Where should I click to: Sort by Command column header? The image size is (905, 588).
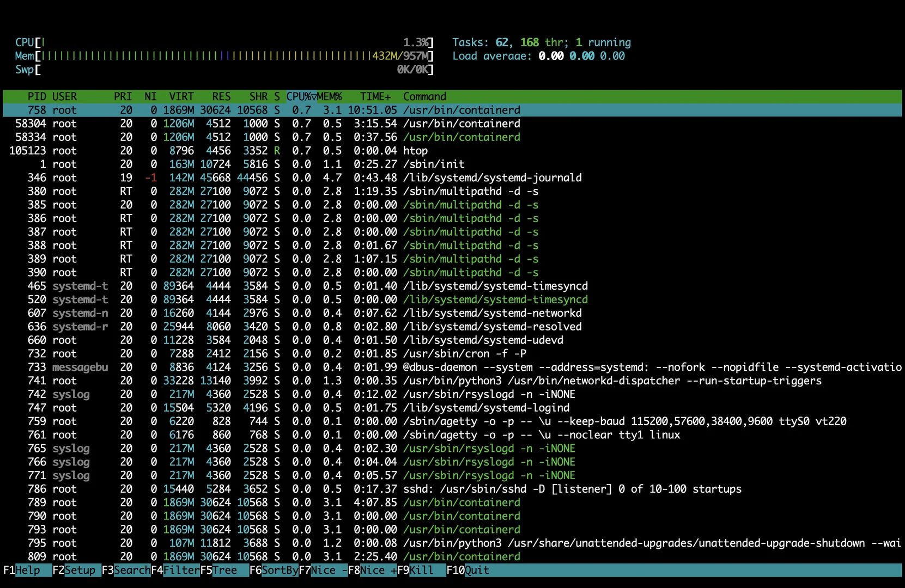click(x=424, y=96)
